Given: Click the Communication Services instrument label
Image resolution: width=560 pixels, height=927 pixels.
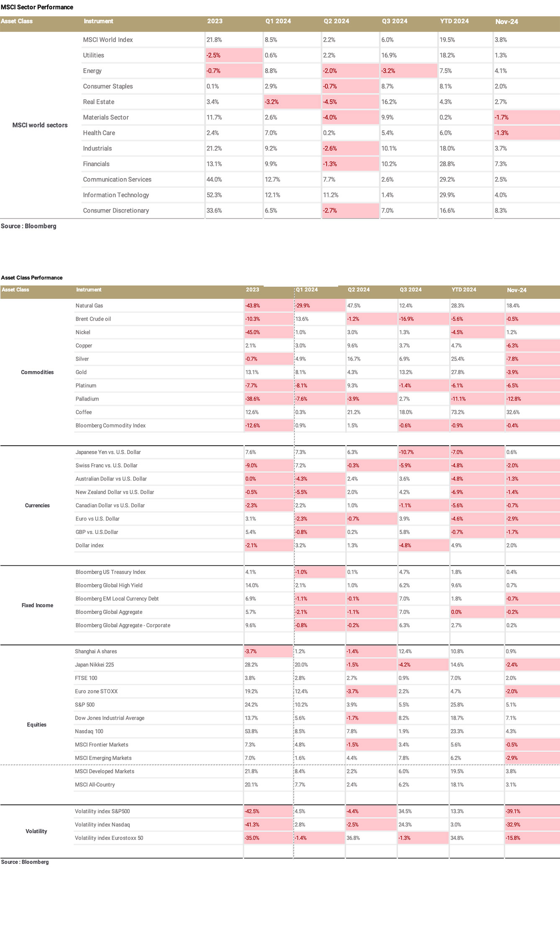Looking at the screenshot, I should pos(117,180).
